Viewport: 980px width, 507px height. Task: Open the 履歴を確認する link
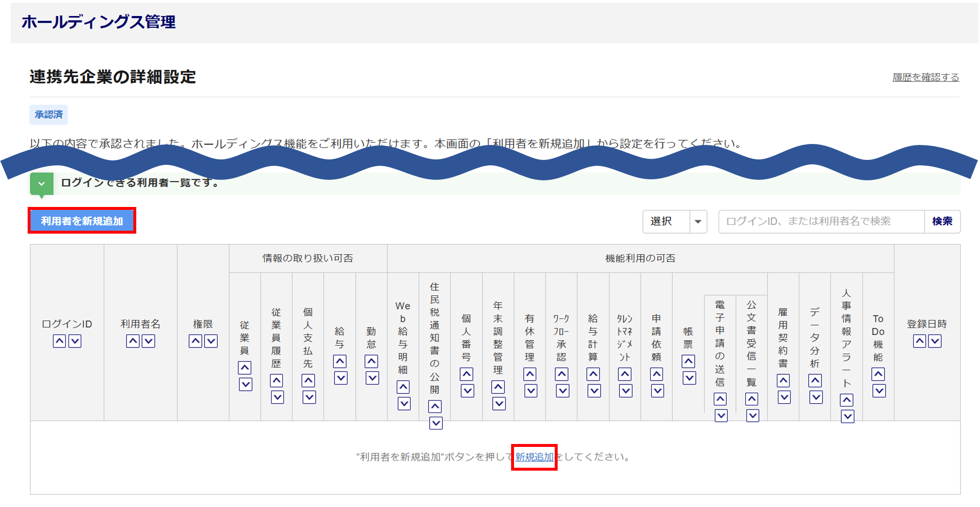(x=925, y=78)
